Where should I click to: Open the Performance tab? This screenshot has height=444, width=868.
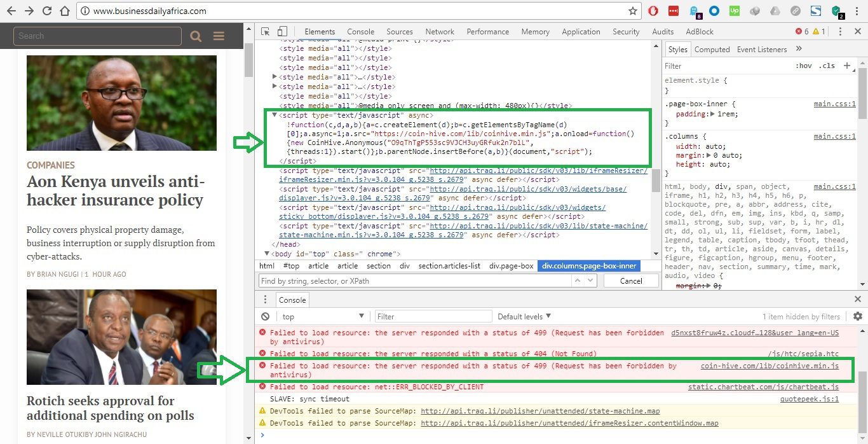(x=488, y=31)
